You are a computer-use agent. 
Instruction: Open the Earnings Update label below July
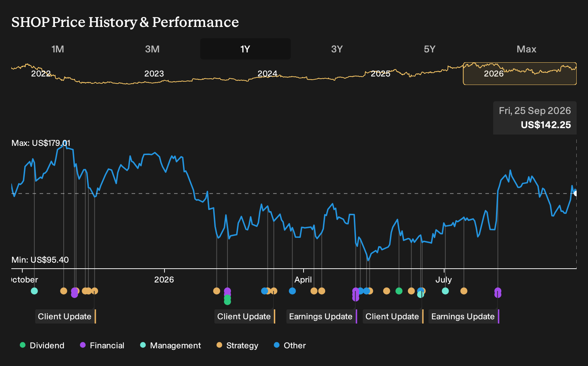(464, 316)
